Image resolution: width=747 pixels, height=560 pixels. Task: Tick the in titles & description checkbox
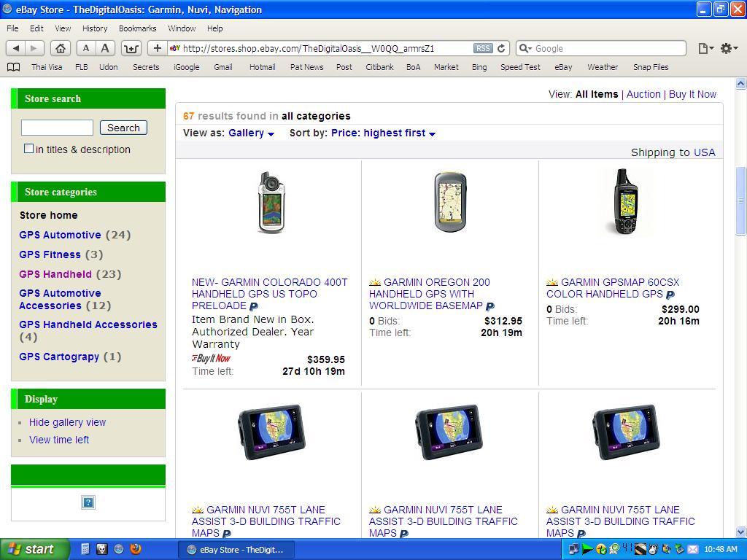pyautogui.click(x=28, y=149)
